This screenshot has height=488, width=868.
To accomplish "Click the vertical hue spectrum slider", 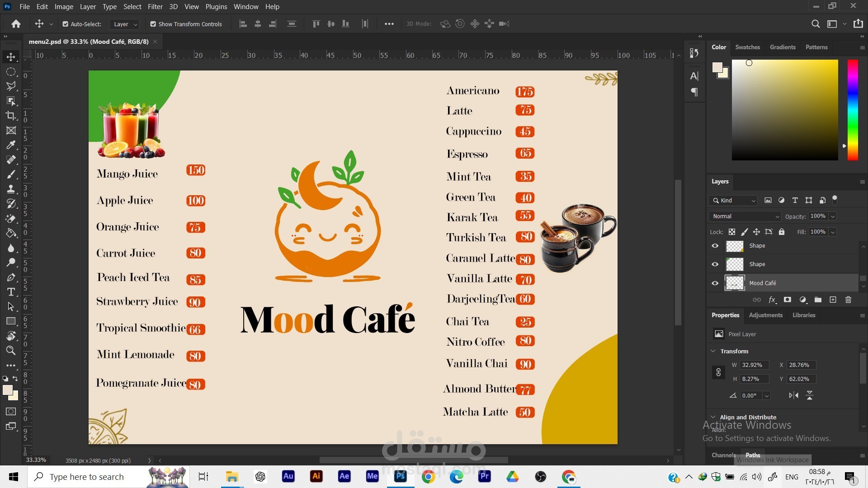I will tap(852, 110).
